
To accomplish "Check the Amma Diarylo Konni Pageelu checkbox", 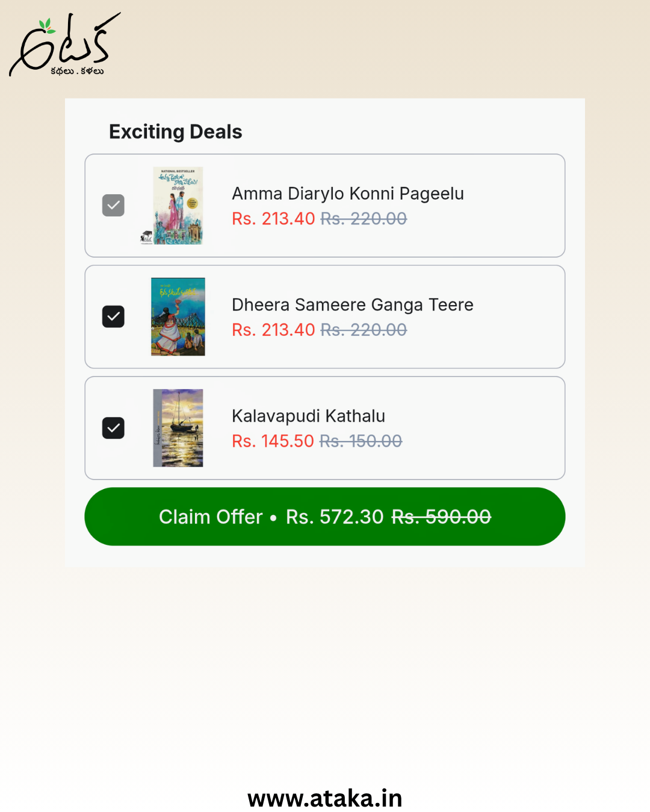I will pos(113,206).
